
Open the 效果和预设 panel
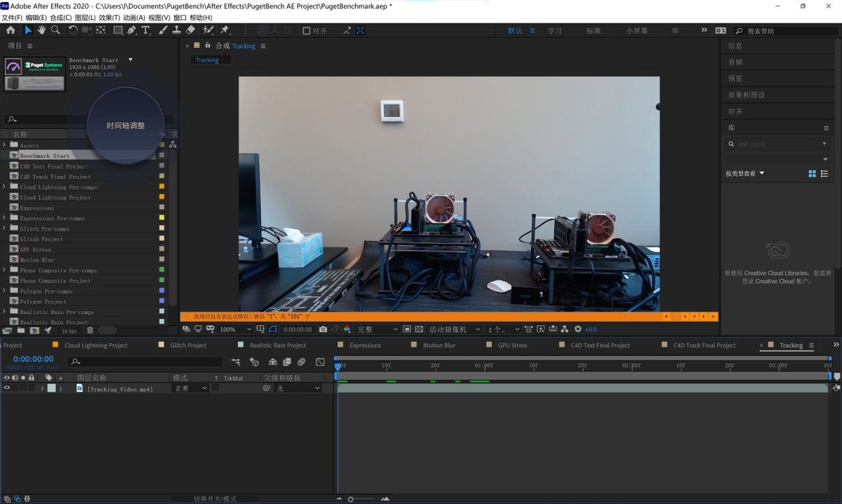(x=747, y=95)
